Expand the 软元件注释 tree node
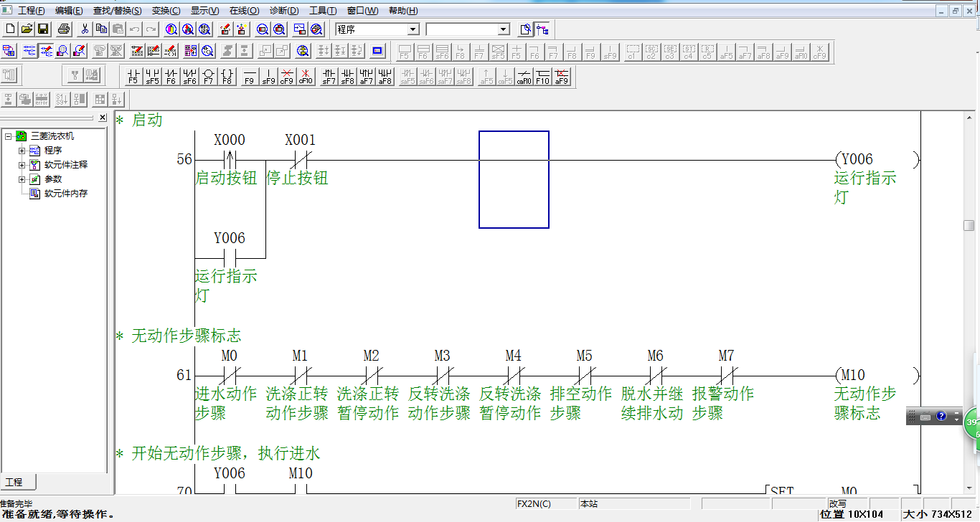Screen dimensions: 980x522 click(x=22, y=165)
